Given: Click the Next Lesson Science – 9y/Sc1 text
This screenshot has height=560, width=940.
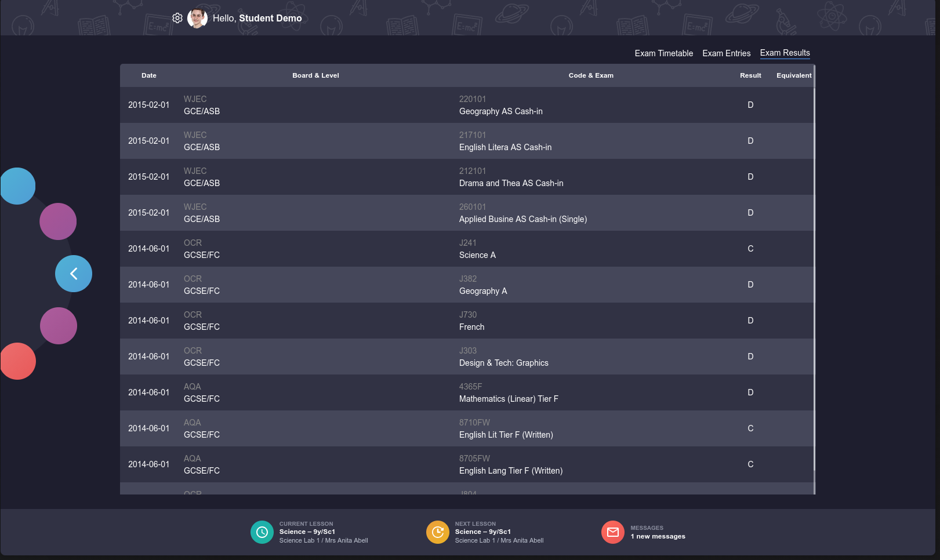Looking at the screenshot, I should [483, 532].
